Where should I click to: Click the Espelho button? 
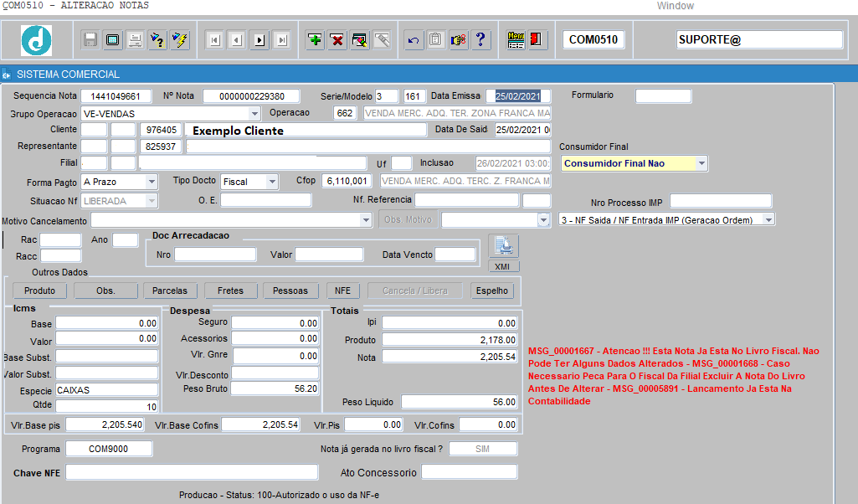[492, 291]
